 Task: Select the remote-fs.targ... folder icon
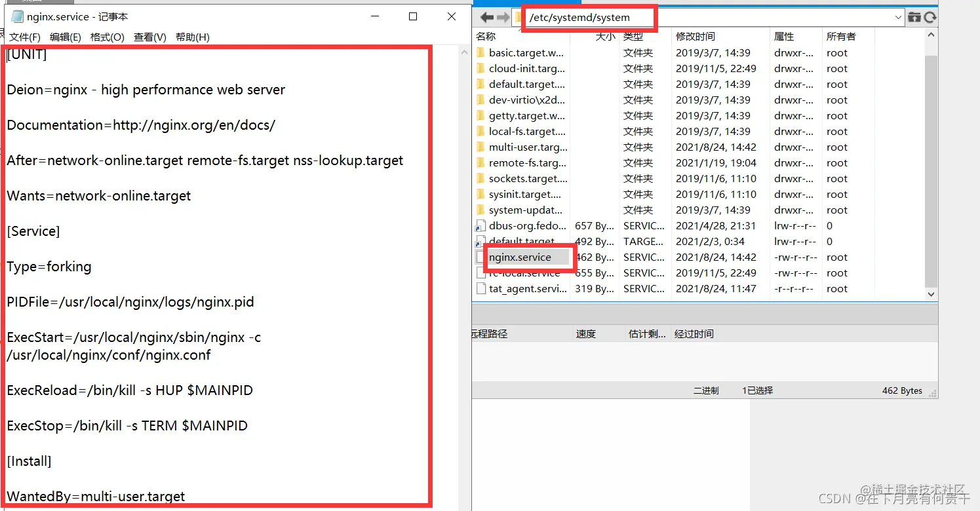(x=480, y=162)
